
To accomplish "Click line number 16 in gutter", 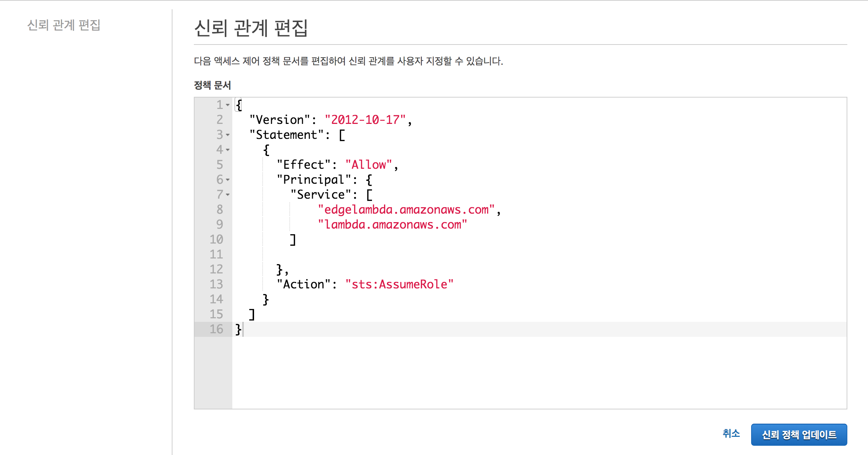I will coord(216,329).
